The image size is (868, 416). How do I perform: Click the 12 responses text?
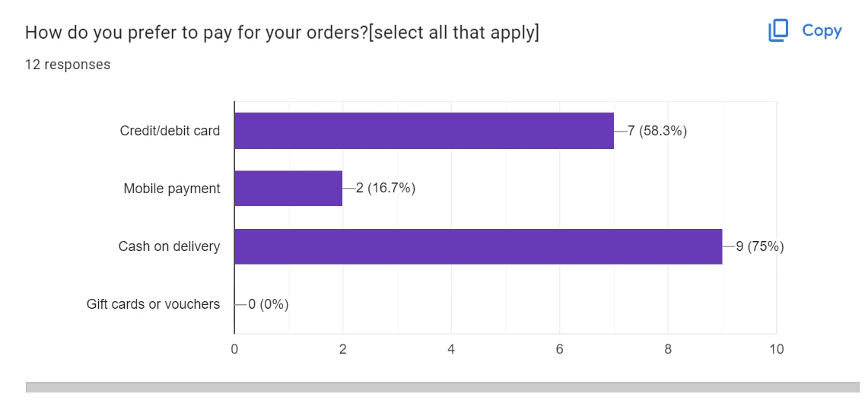tap(68, 65)
